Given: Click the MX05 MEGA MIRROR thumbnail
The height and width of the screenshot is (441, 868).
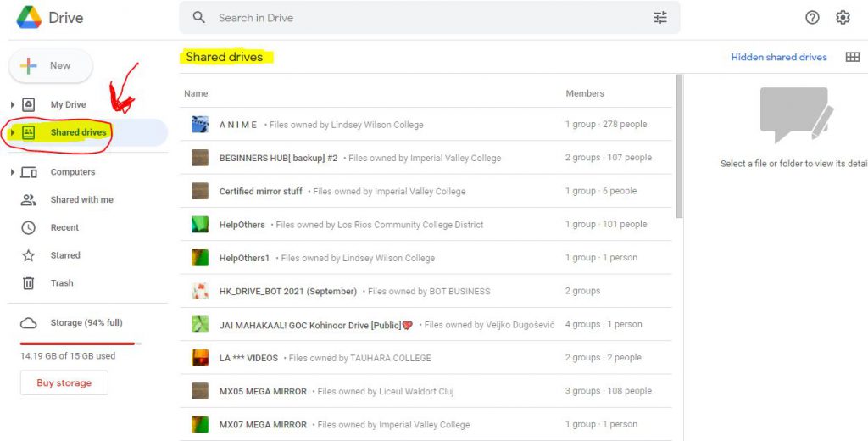Looking at the screenshot, I should pyautogui.click(x=200, y=391).
